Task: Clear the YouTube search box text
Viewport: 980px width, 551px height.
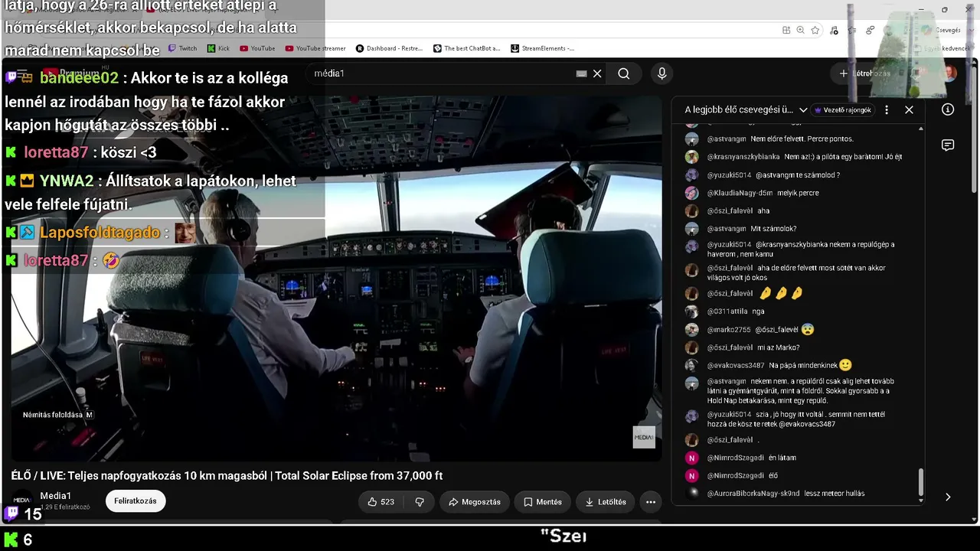Action: coord(597,73)
